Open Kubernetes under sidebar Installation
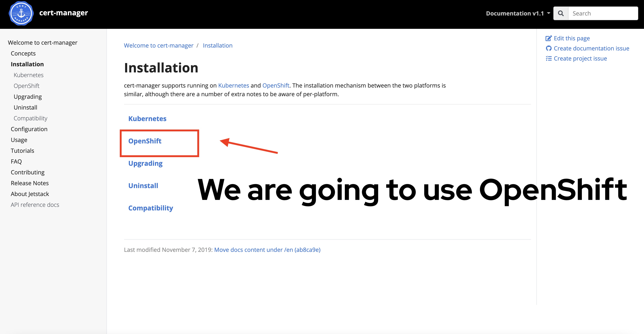This screenshot has height=334, width=644. [x=28, y=75]
